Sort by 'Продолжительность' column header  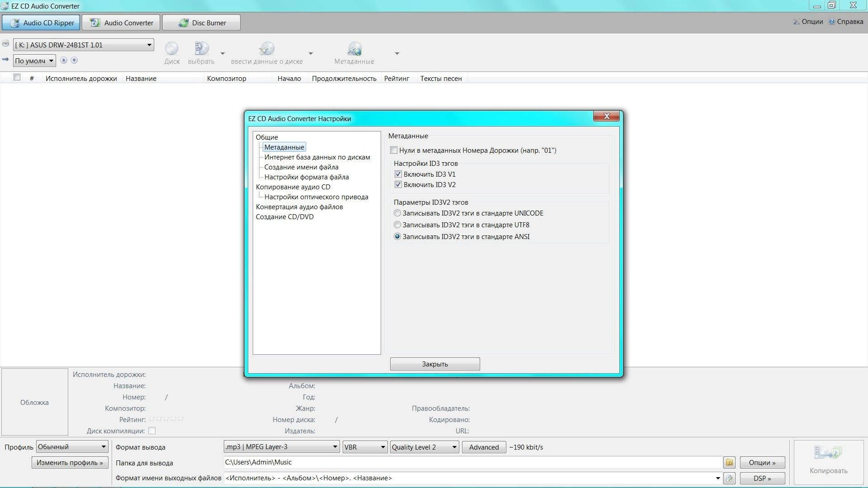(x=344, y=78)
